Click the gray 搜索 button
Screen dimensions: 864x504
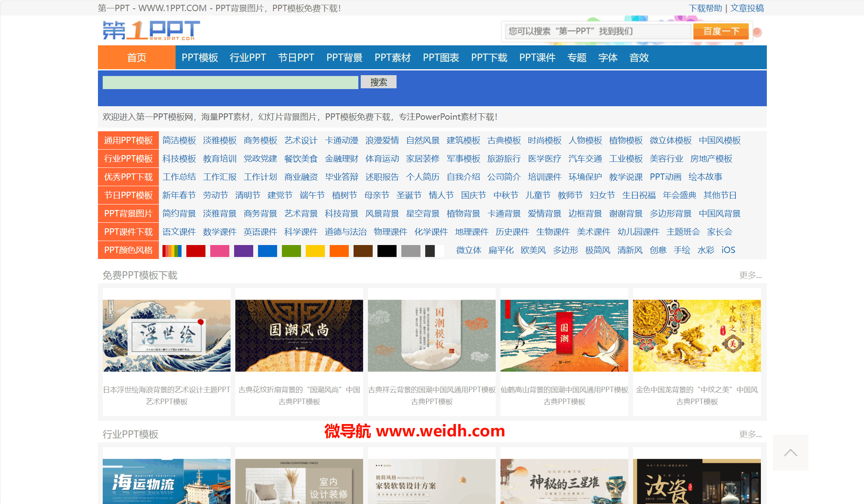(x=378, y=82)
